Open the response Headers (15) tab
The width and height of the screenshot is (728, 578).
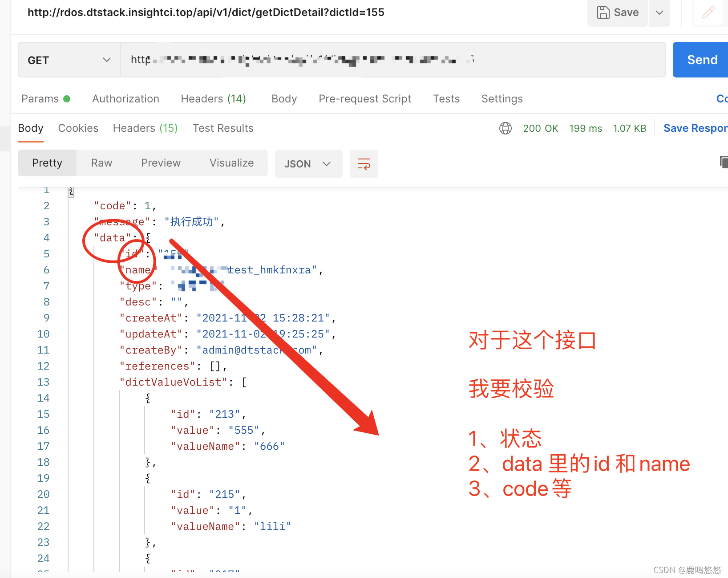point(145,128)
